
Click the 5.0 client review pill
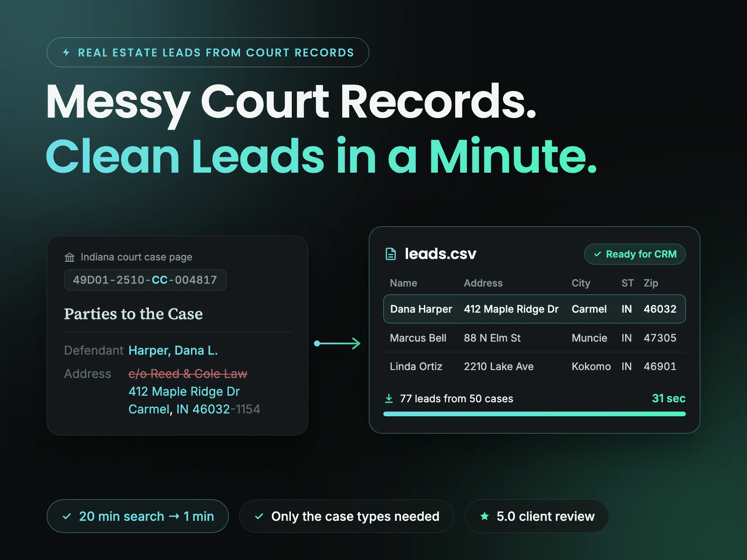coord(537,516)
